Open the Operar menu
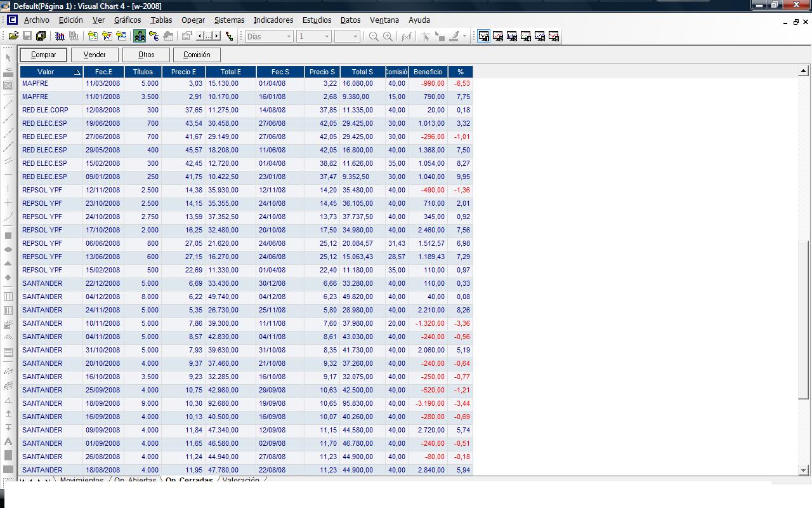Viewport: 812px width, 508px height. pos(193,20)
